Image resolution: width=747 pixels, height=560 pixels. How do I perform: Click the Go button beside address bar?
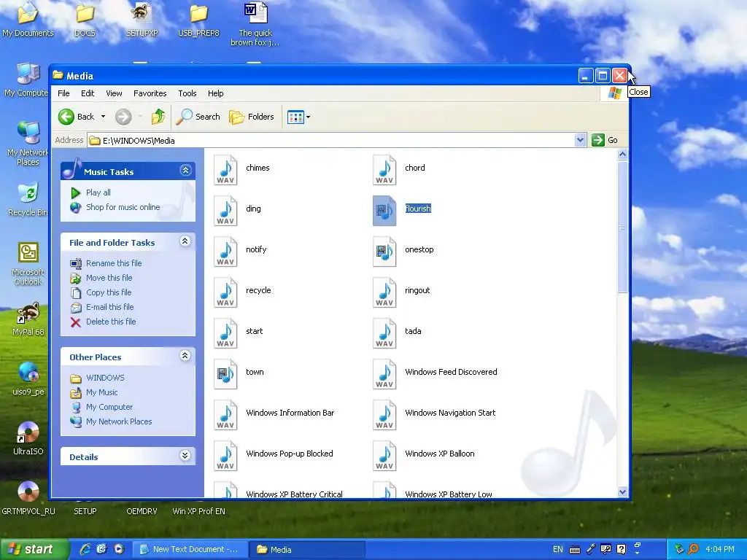[605, 140]
